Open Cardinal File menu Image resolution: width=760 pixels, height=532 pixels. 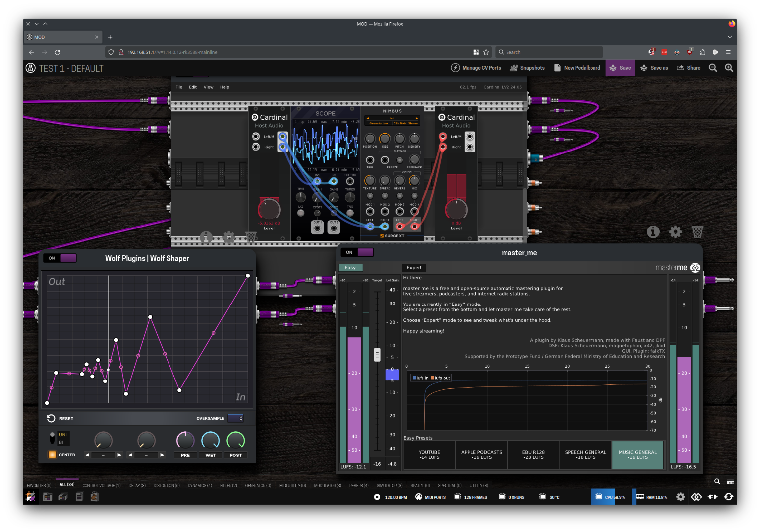pyautogui.click(x=179, y=87)
